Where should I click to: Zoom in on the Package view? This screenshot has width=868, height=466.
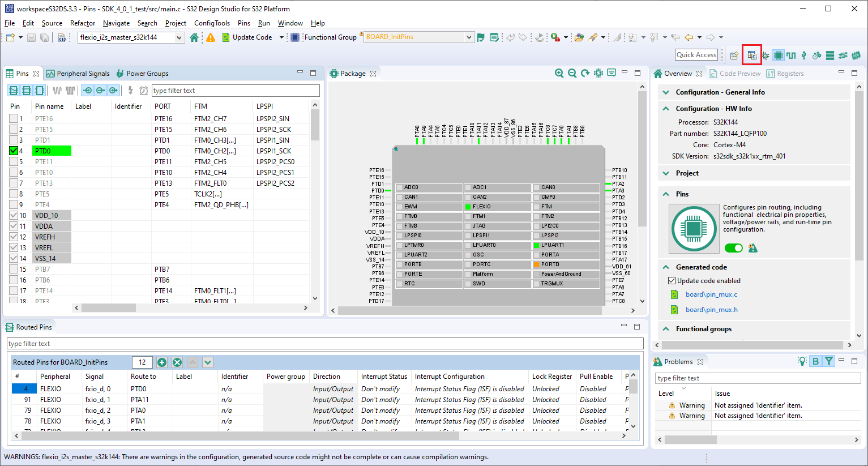click(559, 73)
